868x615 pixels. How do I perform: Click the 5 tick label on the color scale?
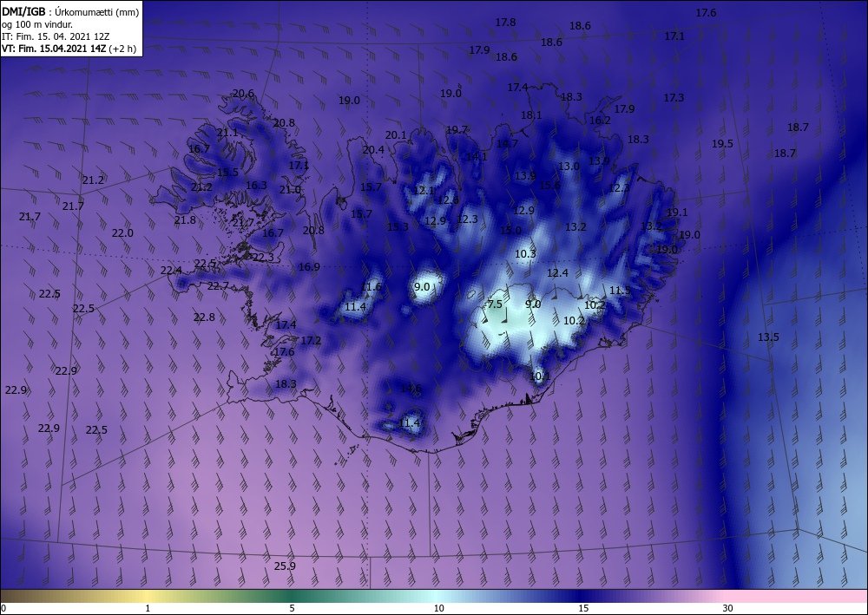[x=292, y=608]
